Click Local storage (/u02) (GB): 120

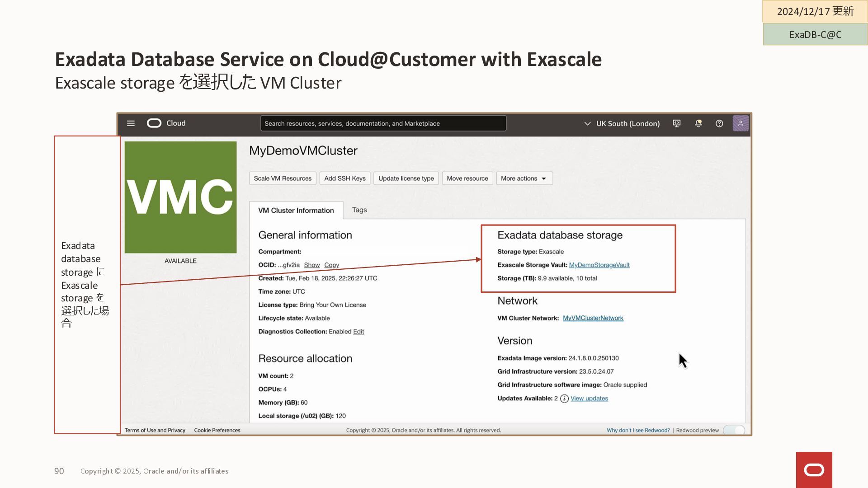(x=302, y=416)
